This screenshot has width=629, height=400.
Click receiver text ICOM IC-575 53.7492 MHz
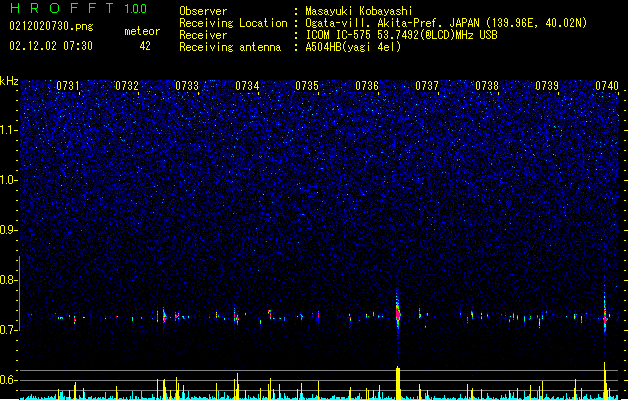pyautogui.click(x=402, y=35)
